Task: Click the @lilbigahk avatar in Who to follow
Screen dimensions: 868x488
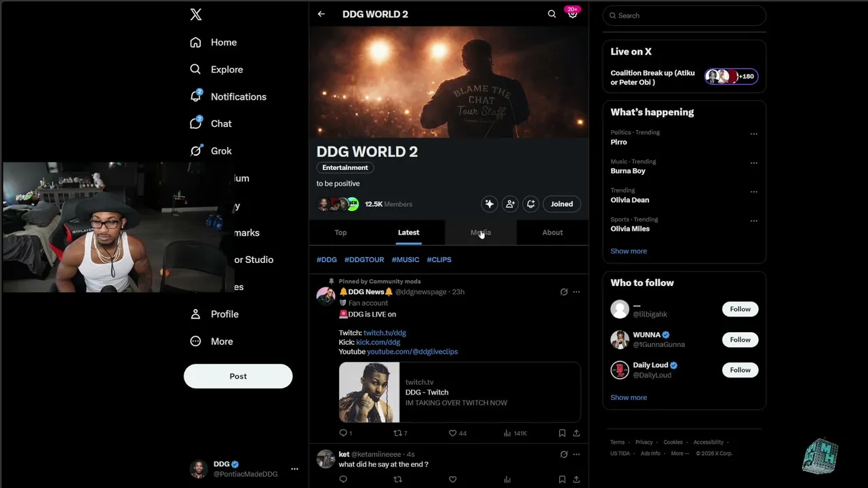Action: [620, 309]
